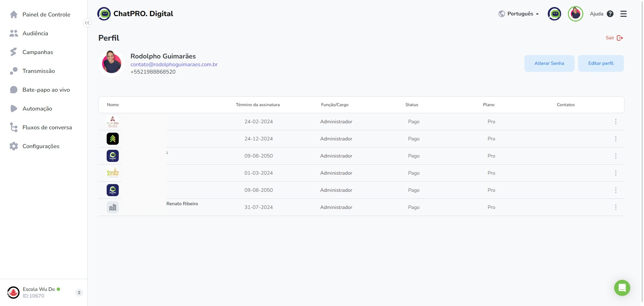Click the Rodolpho Guimarães name heading

coord(163,56)
